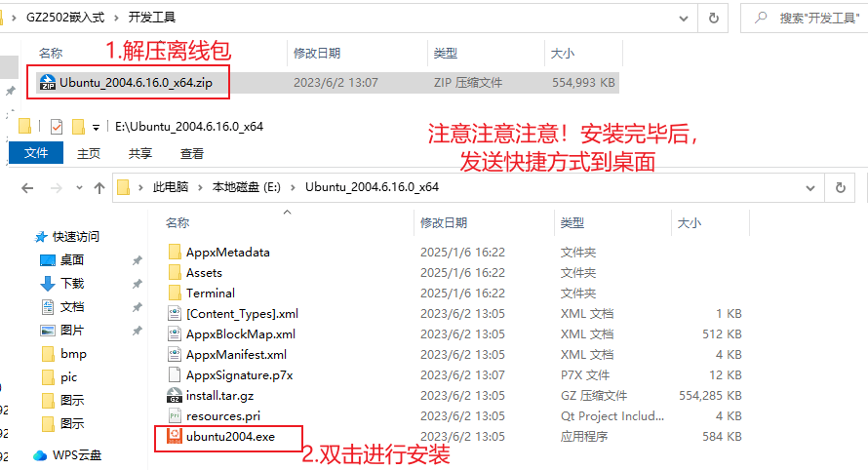
Task: Open the 文件 ribbon tab
Action: pos(36,153)
